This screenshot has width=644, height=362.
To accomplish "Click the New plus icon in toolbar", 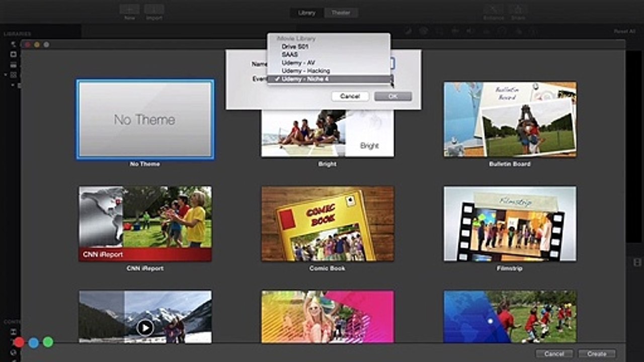I will pos(130,9).
